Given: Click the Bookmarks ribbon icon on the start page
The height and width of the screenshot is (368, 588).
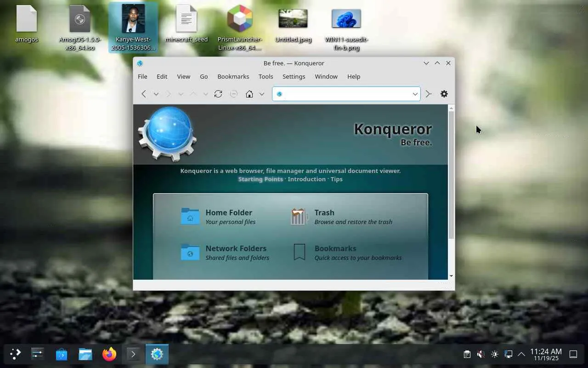Looking at the screenshot, I should coord(299,252).
